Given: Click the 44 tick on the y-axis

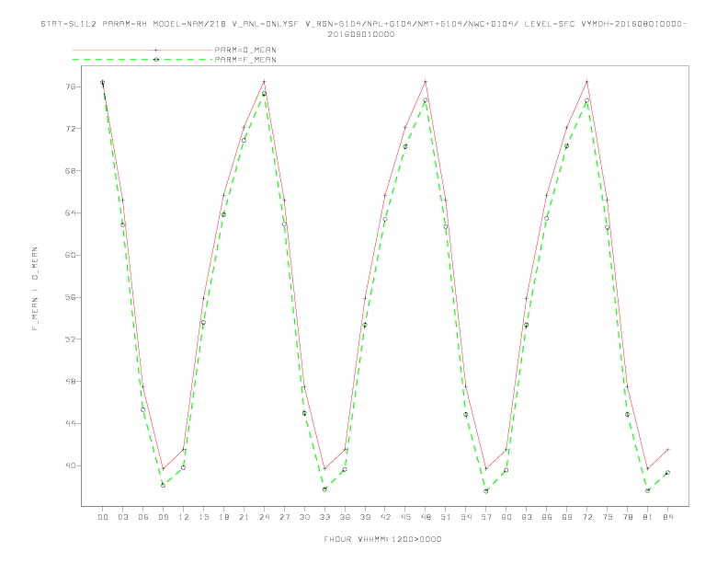Looking at the screenshot, I should (71, 424).
